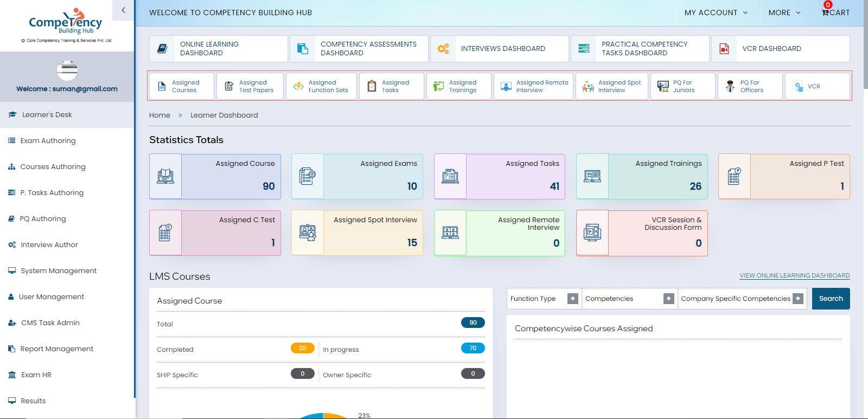868x419 pixels.
Task: Open System Management in sidebar
Action: 67,271
